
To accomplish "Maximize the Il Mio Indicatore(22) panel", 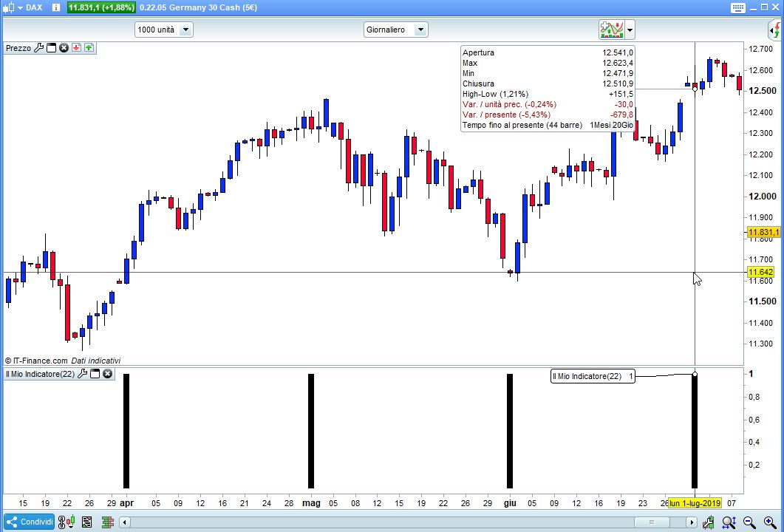I will (x=95, y=373).
